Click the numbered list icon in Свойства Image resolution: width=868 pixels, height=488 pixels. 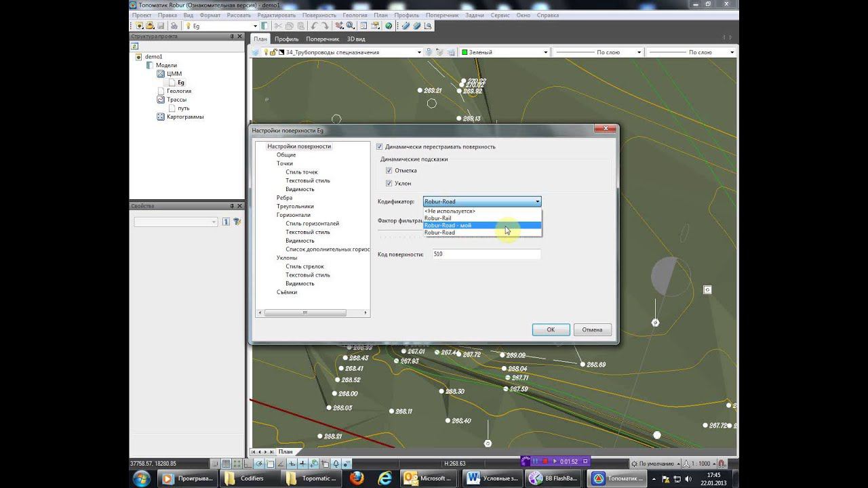pyautogui.click(x=226, y=222)
